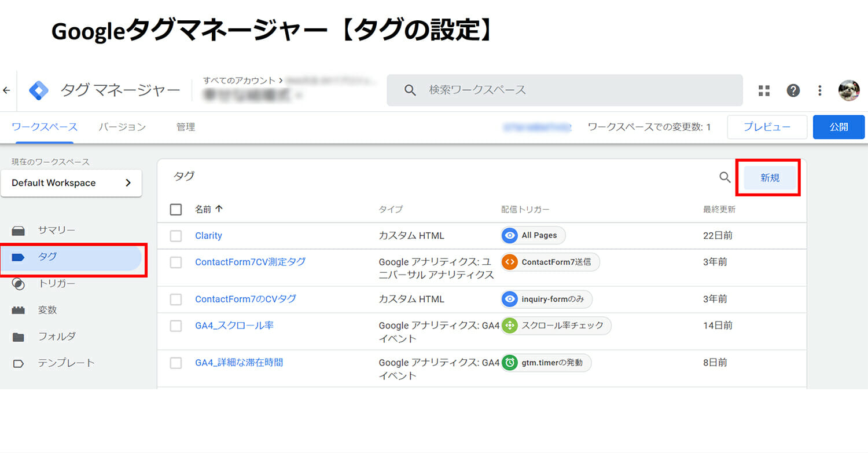Open the three-dot more options menu
This screenshot has height=453, width=868.
[819, 90]
